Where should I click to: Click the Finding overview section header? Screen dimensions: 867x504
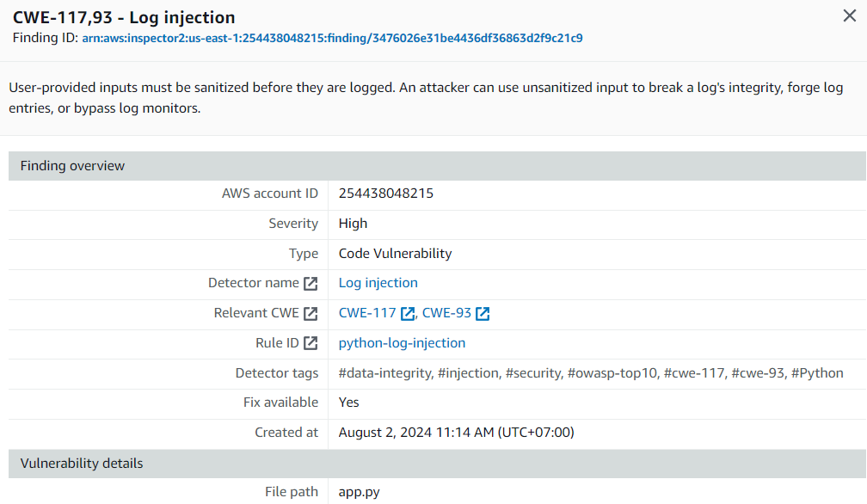coord(437,166)
